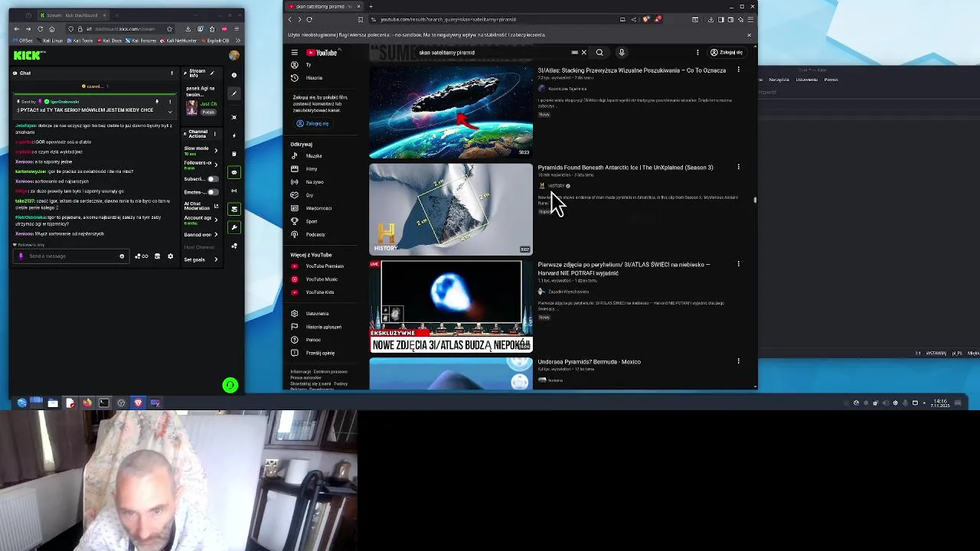Open options for Undersea Pyramids video

click(738, 361)
